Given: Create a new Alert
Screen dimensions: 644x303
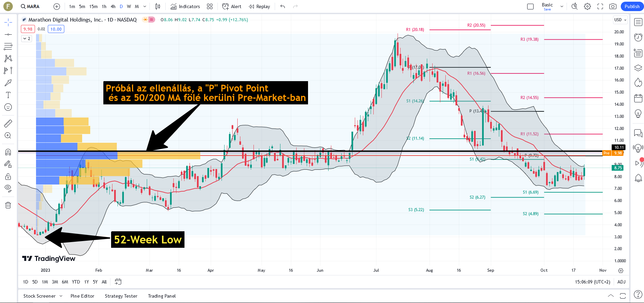Looking at the screenshot, I should pos(232,6).
